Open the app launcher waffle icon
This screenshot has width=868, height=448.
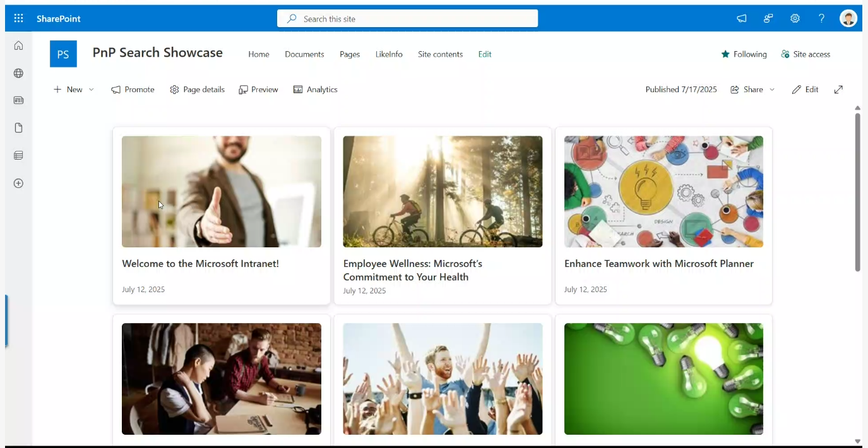coord(18,18)
